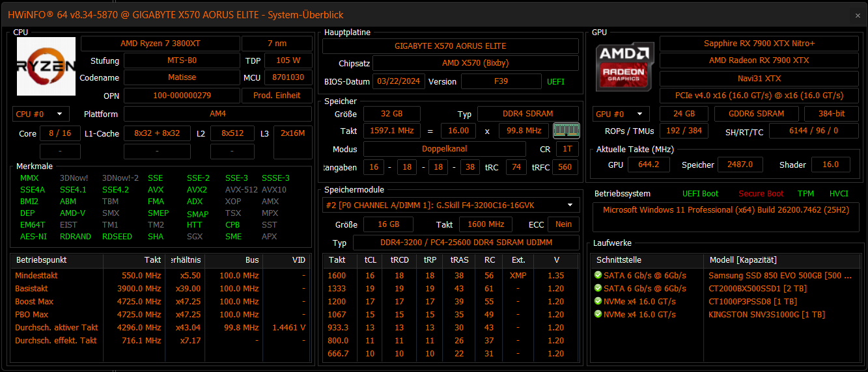Click the Sapphire RX 7900 XTX Nitro+ field
The height and width of the screenshot is (372, 868).
point(759,44)
